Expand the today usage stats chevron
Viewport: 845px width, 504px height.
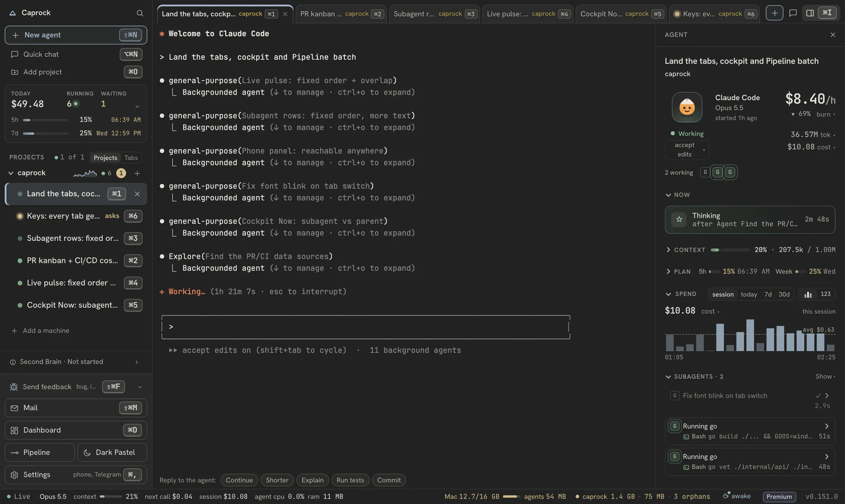[137, 106]
